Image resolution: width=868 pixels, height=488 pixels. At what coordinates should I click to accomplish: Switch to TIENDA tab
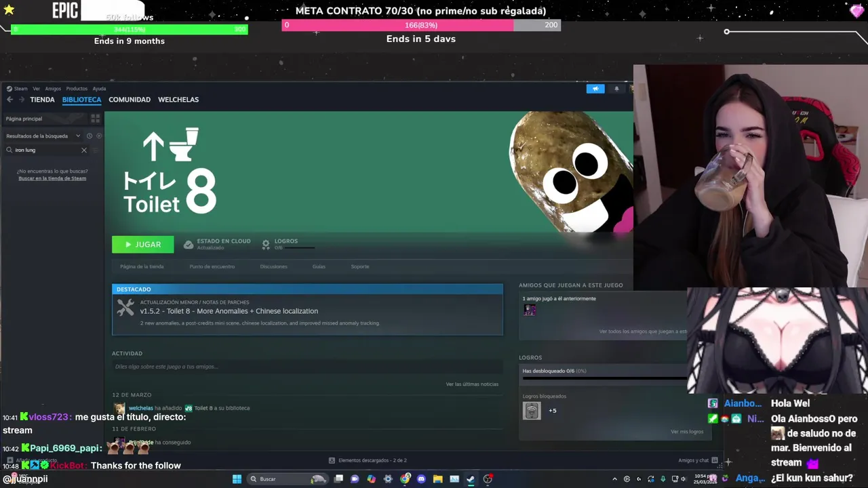42,100
